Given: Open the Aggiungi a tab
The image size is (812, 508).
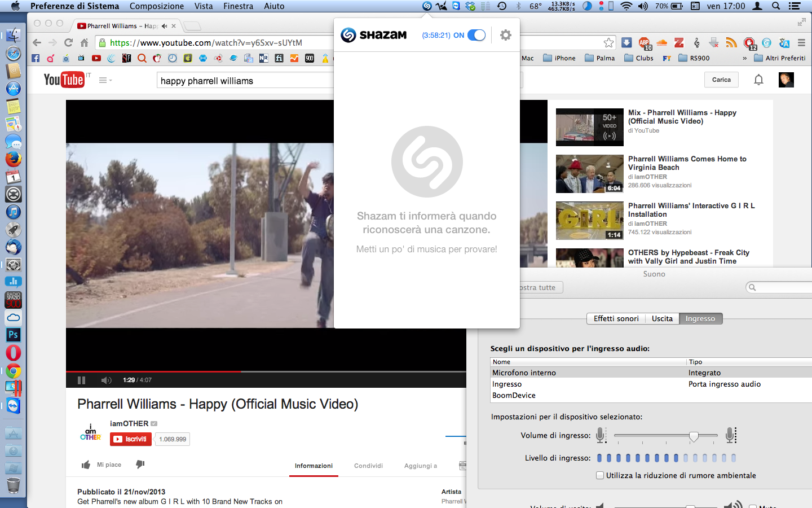Looking at the screenshot, I should (x=421, y=466).
